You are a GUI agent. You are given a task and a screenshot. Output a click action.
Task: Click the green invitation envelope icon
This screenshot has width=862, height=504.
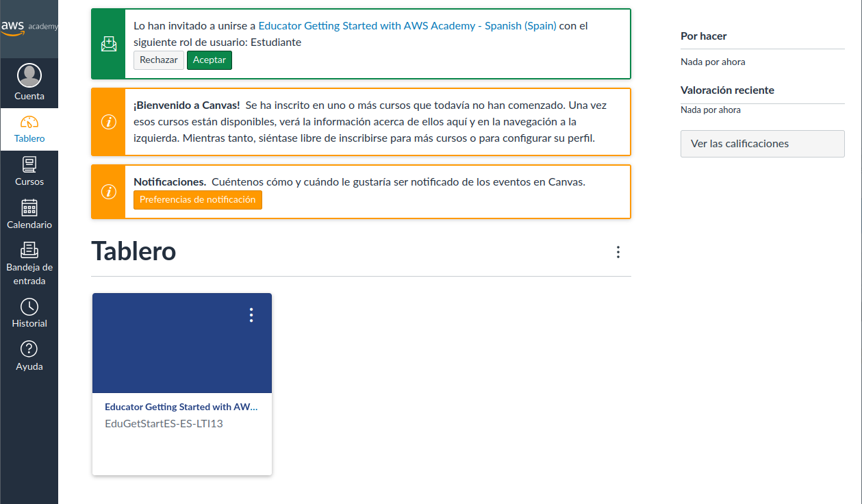click(x=108, y=45)
